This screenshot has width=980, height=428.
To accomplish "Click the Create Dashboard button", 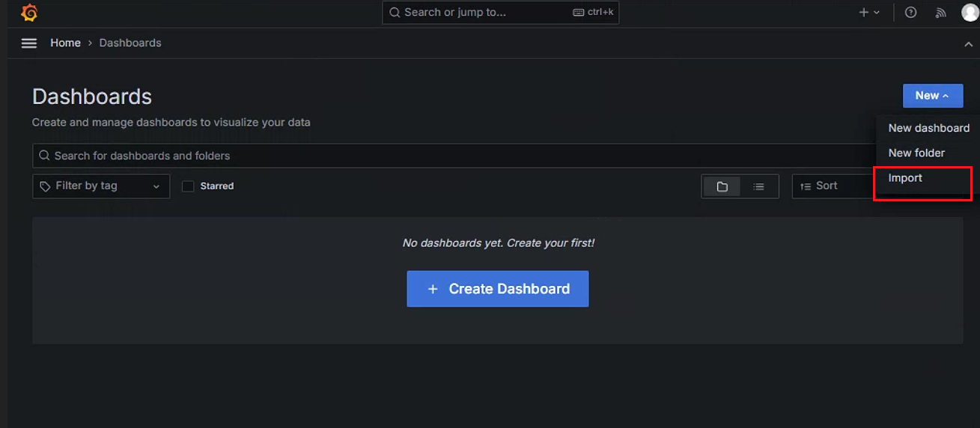I will (498, 289).
